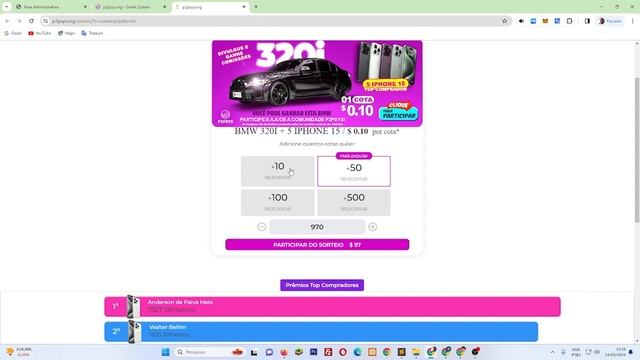Click the BMW 320i raffle banner
Screen dimensions: 640x360
point(317,83)
